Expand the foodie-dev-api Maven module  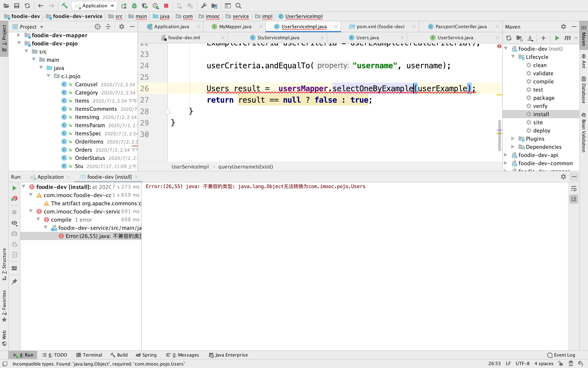[506, 155]
